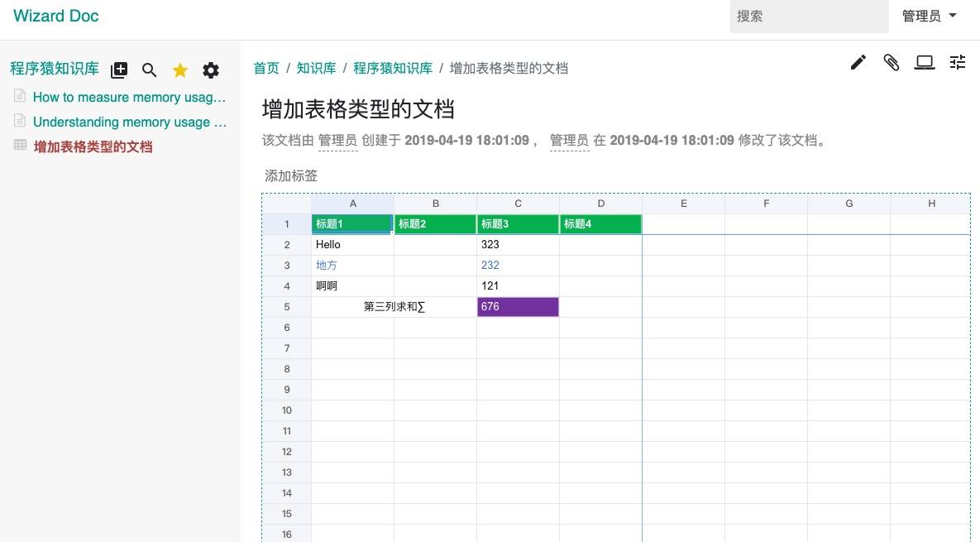Click cell containing Hello

coord(352,244)
